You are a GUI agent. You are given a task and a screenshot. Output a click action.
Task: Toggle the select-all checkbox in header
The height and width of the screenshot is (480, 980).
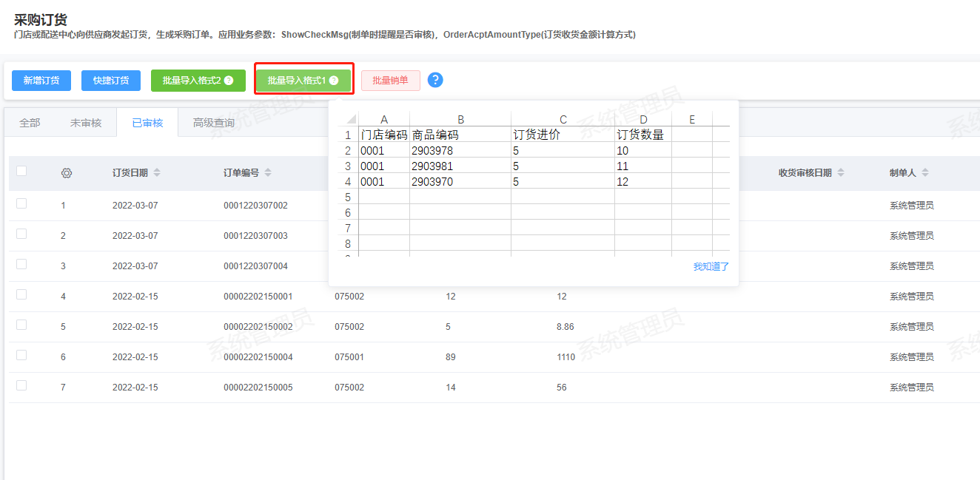pos(21,171)
